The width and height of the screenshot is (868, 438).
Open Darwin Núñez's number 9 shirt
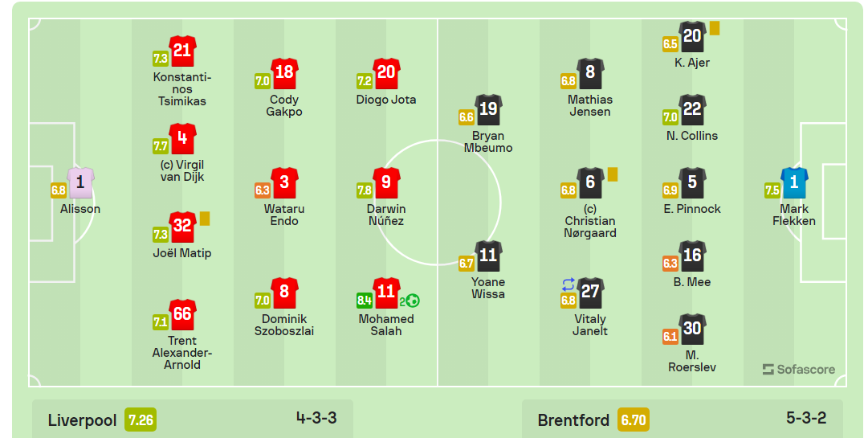(386, 182)
